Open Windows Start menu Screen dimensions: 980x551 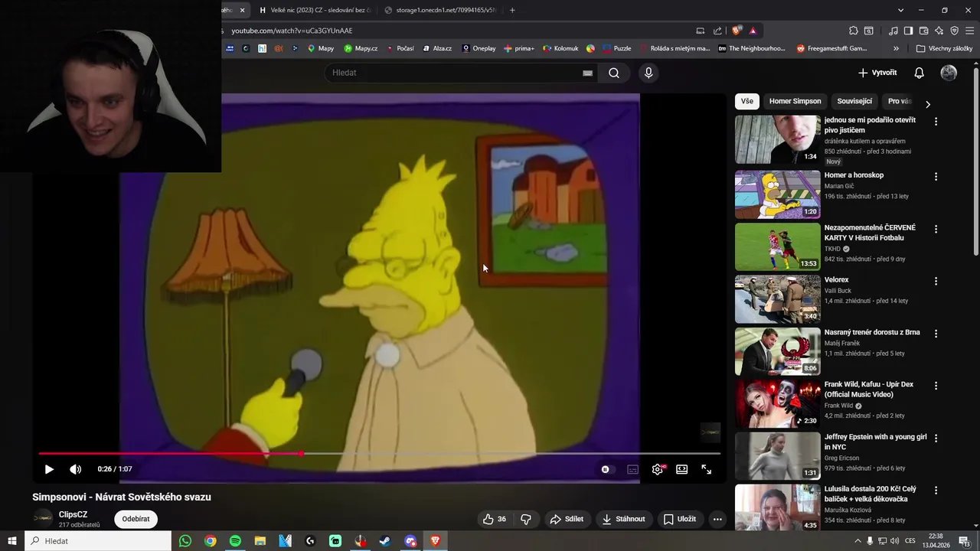pyautogui.click(x=12, y=541)
